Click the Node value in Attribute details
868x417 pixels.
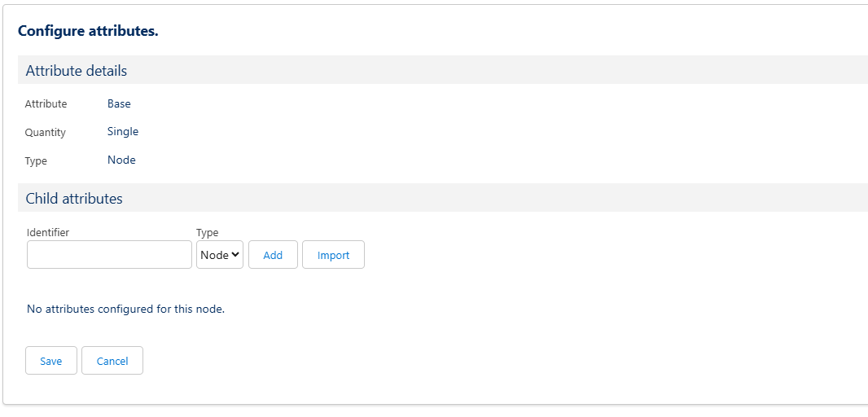(121, 160)
